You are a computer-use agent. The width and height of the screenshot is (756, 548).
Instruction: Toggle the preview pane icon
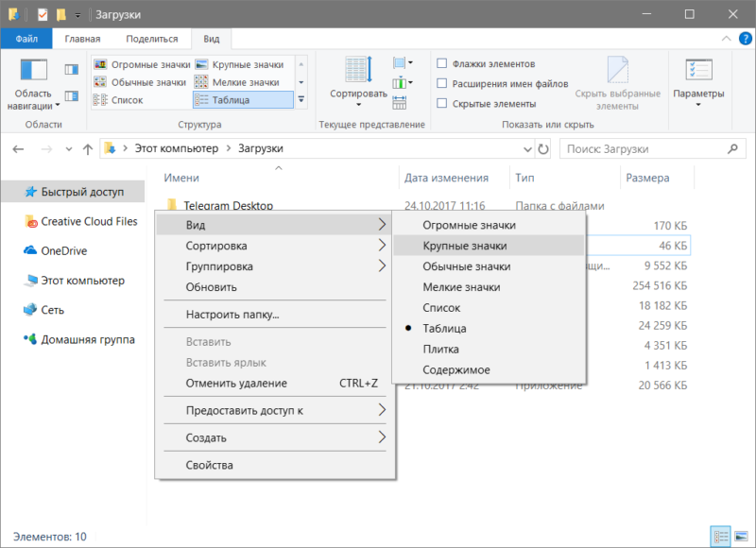72,70
